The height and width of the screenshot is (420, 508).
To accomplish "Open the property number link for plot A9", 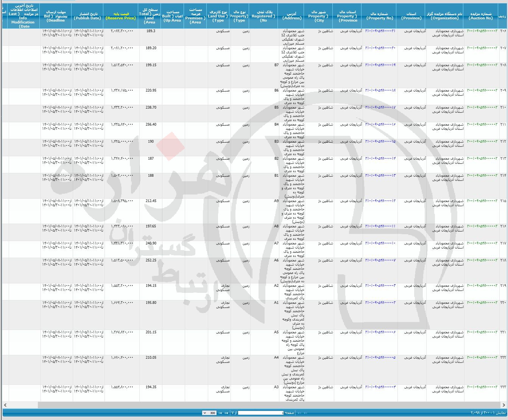I will pyautogui.click(x=380, y=201).
